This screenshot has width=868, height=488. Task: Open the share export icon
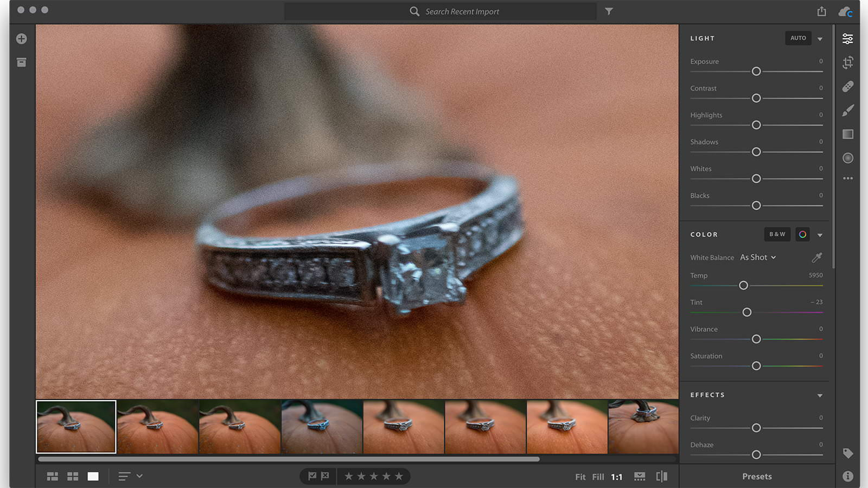(822, 11)
